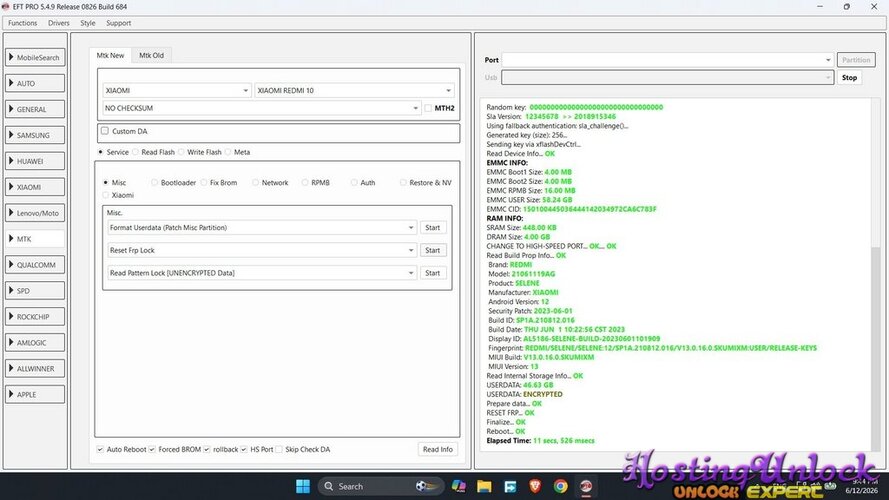Switch to the Mtk Old tab
The image size is (889, 500).
coord(151,56)
